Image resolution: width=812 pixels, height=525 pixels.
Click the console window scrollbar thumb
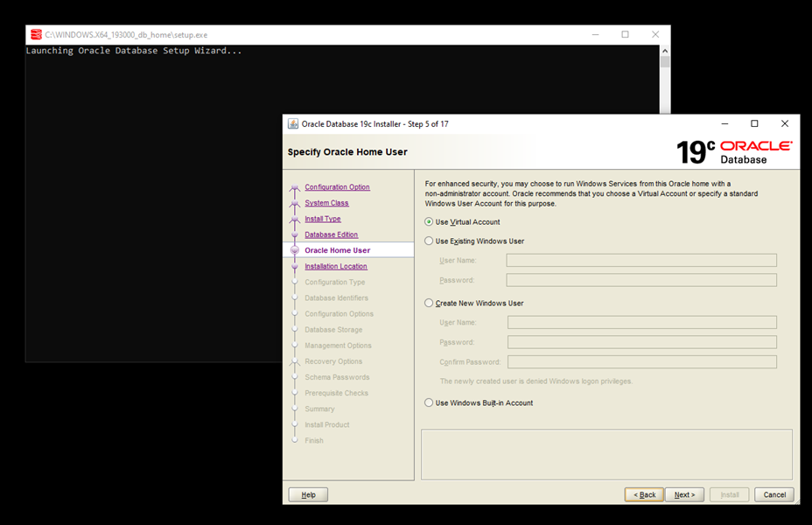point(665,61)
